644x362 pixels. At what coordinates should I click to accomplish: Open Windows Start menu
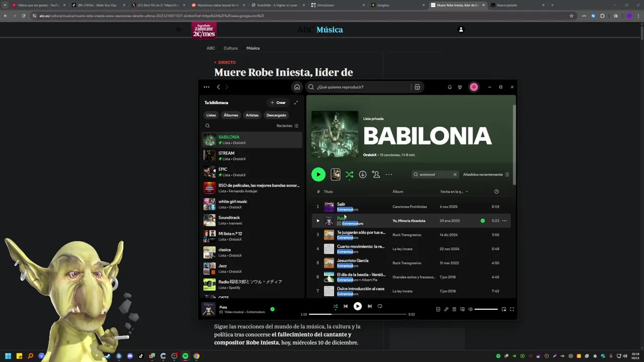pyautogui.click(x=8, y=356)
